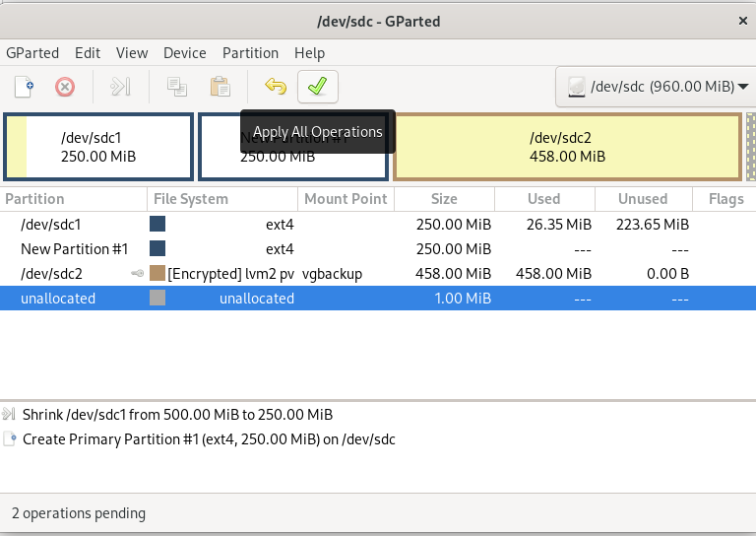Open the Device menu
Viewport: 756px width, 536px height.
pyautogui.click(x=184, y=53)
